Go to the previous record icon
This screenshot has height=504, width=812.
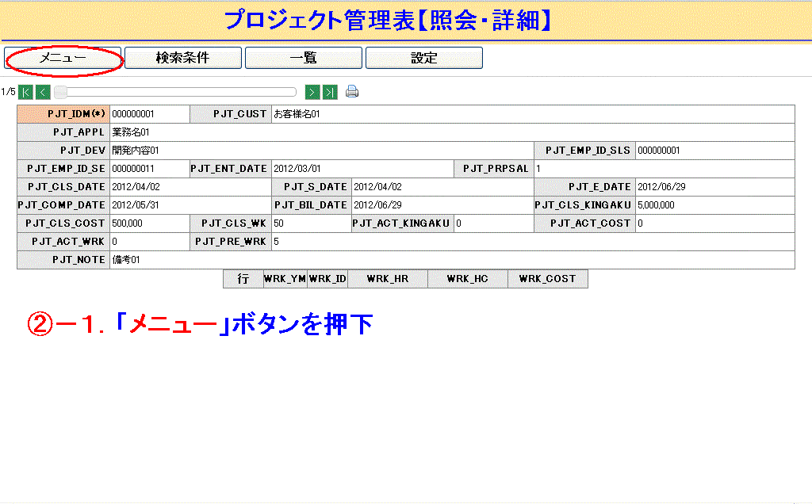(43, 92)
